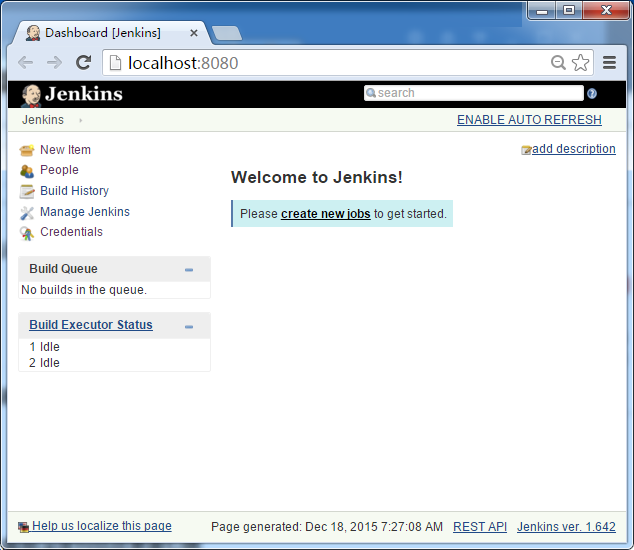Click the Jenkins butler logo in header

(31, 95)
